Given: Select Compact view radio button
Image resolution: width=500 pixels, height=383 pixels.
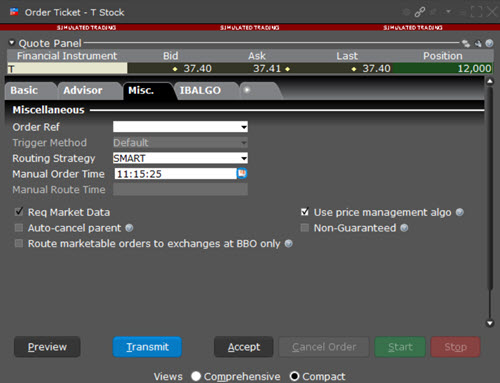Looking at the screenshot, I should click(294, 376).
